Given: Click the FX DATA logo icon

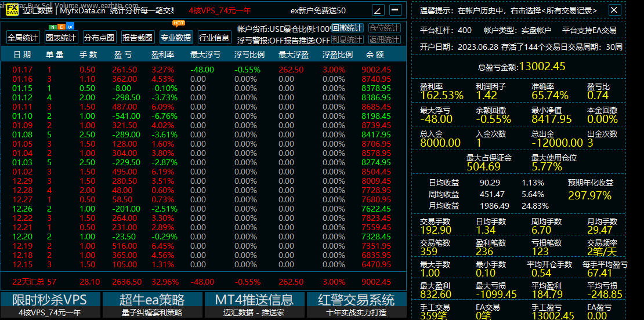Looking at the screenshot, I should click(12, 10).
